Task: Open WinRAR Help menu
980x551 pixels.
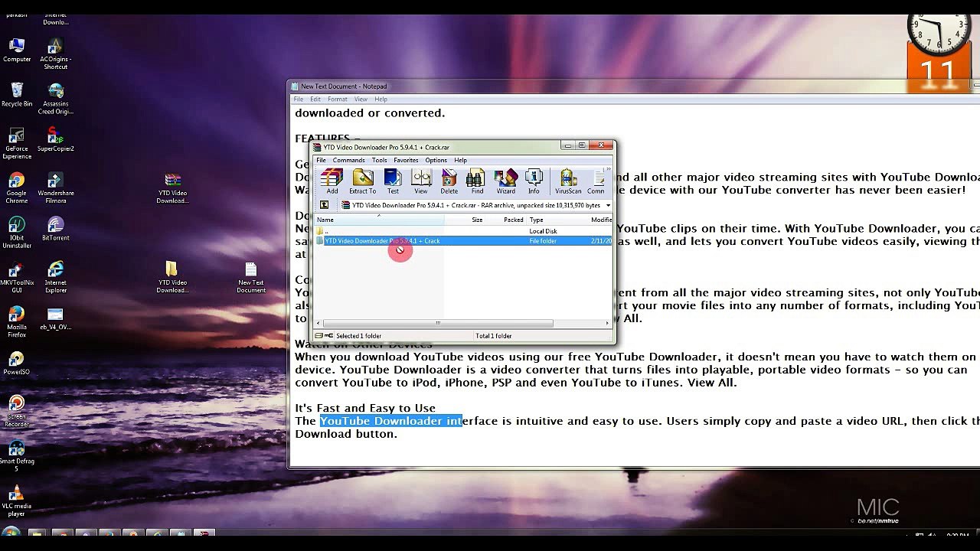Action: point(460,160)
